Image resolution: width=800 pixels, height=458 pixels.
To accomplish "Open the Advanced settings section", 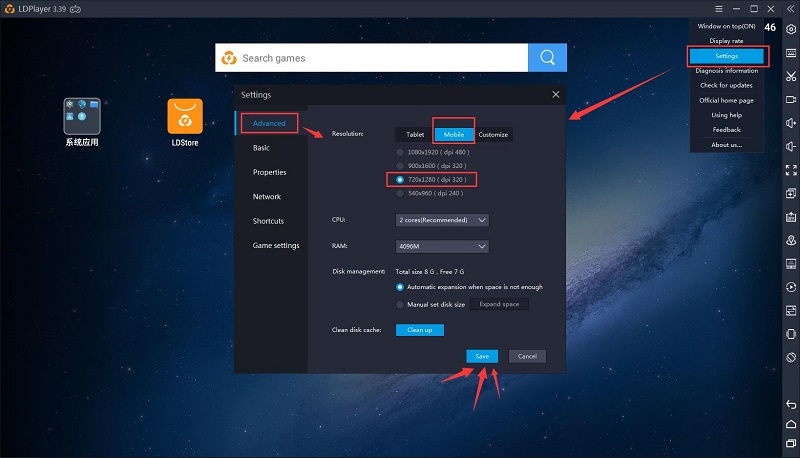I will (x=269, y=123).
